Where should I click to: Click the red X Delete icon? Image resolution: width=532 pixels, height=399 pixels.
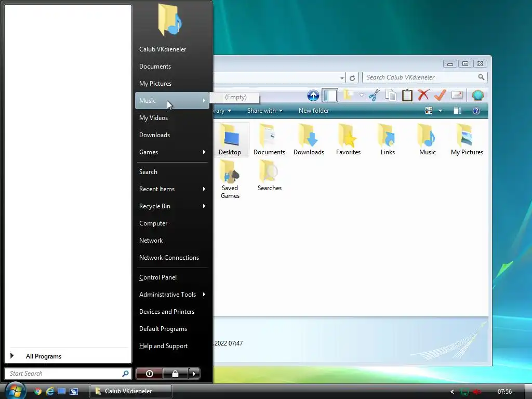click(423, 96)
